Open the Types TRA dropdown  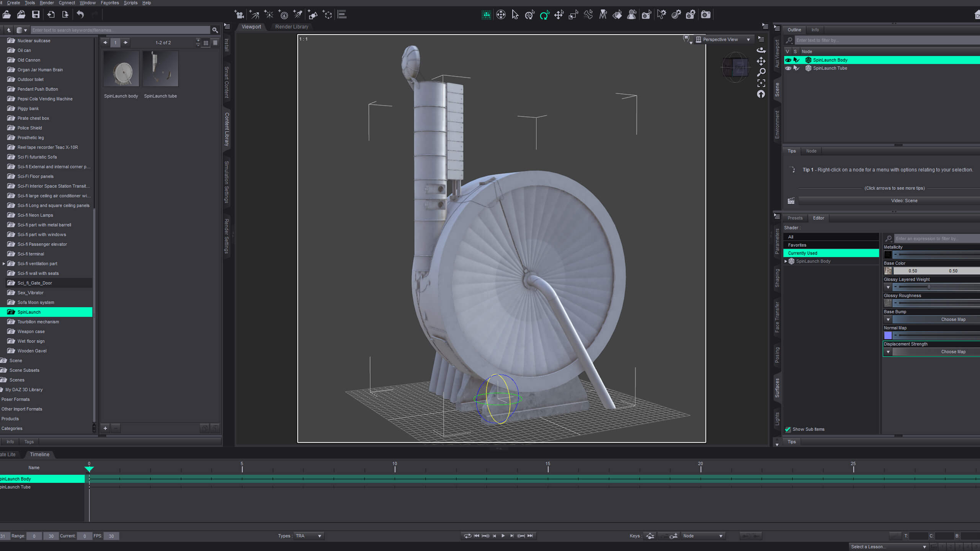[309, 536]
